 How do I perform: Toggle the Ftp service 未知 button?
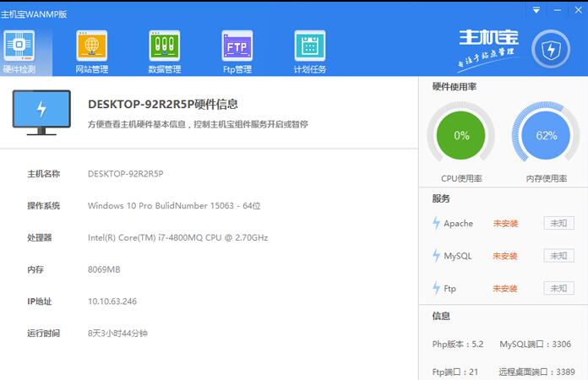click(x=558, y=289)
